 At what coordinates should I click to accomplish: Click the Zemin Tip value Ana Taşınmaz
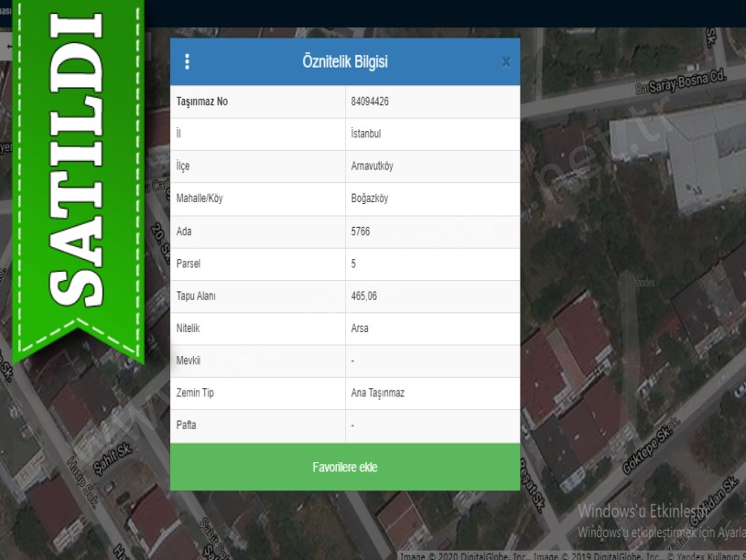(x=377, y=393)
